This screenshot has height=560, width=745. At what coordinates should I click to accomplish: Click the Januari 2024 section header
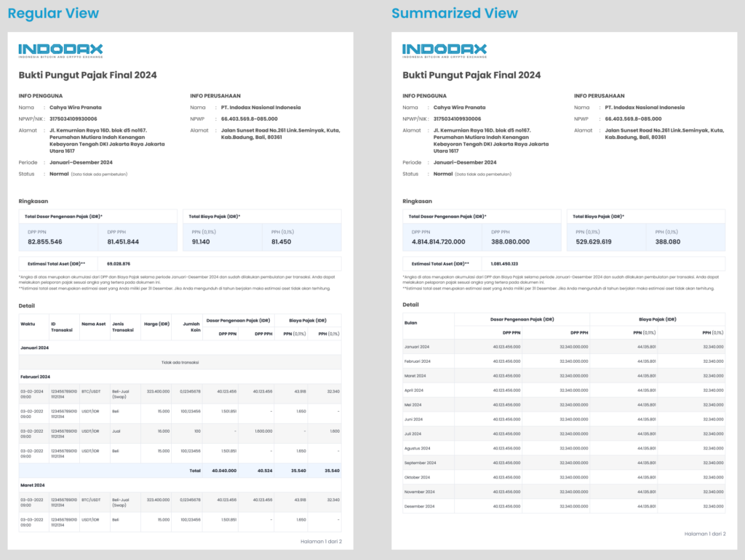pos(36,348)
